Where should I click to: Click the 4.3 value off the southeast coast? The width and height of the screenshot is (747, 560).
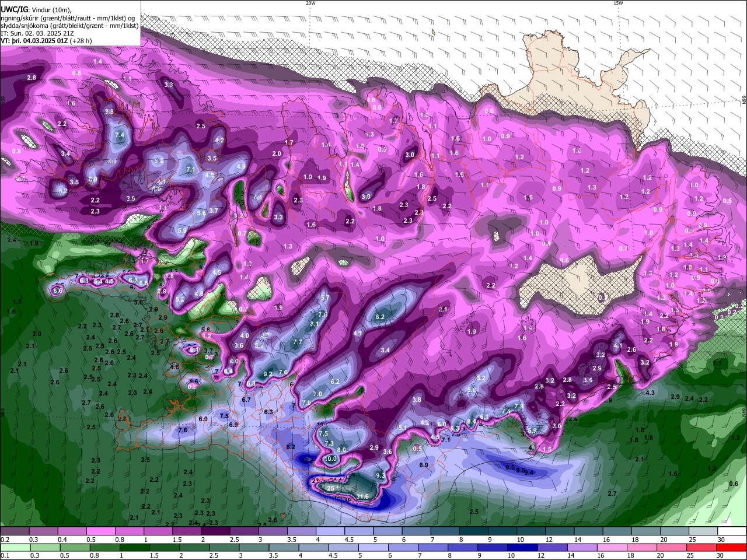coord(650,393)
